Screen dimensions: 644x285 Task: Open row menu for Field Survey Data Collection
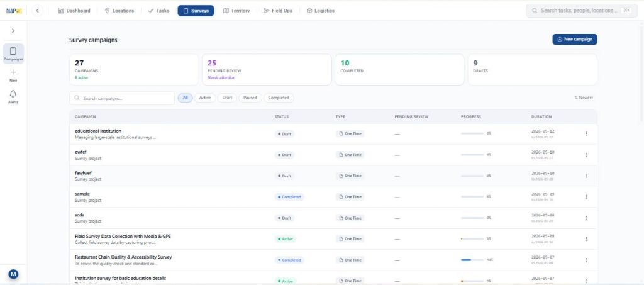pos(586,239)
